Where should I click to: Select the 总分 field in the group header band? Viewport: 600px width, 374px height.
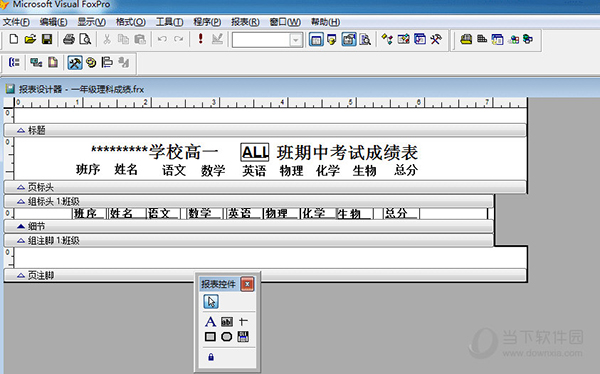[401, 213]
